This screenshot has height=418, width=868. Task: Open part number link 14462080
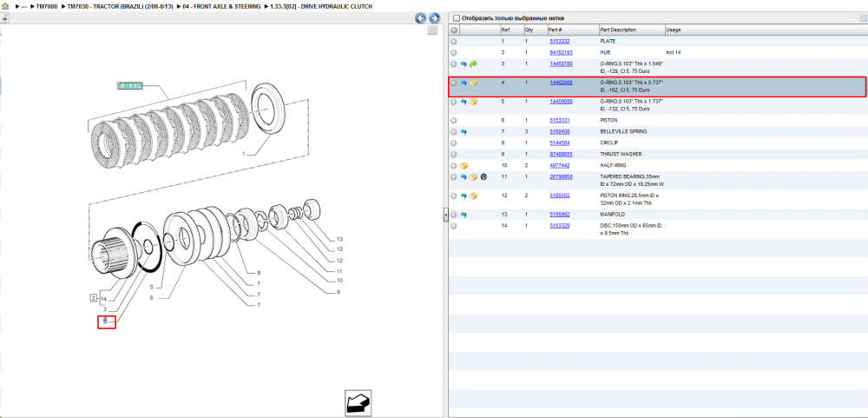pos(561,83)
